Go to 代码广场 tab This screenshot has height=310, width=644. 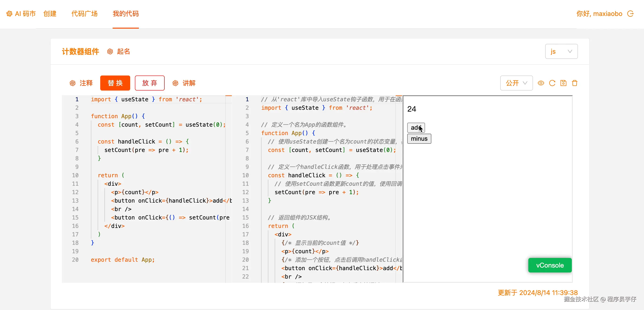[x=85, y=14]
